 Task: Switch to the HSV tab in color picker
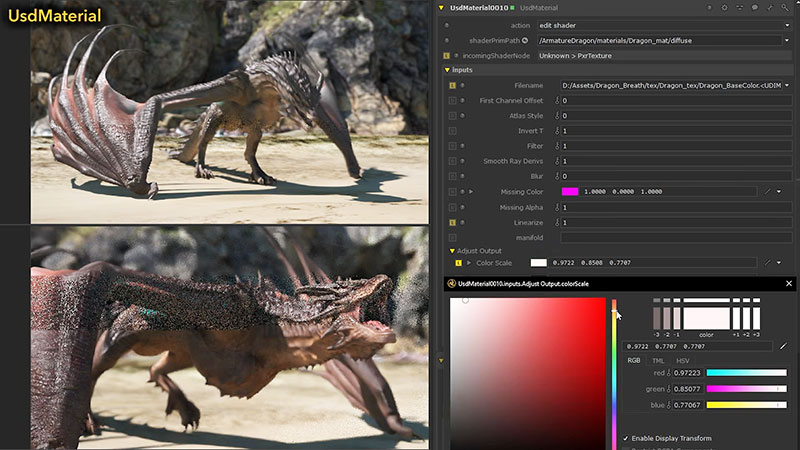[x=683, y=360]
